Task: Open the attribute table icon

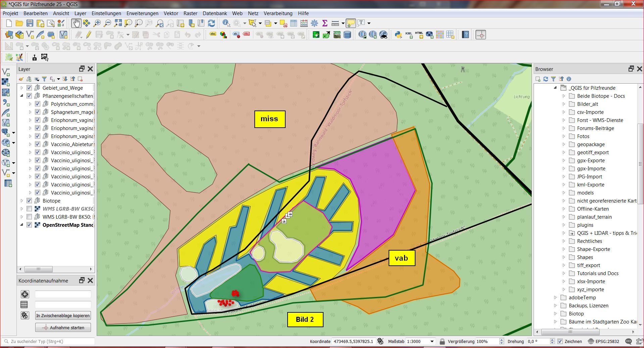Action: [293, 23]
